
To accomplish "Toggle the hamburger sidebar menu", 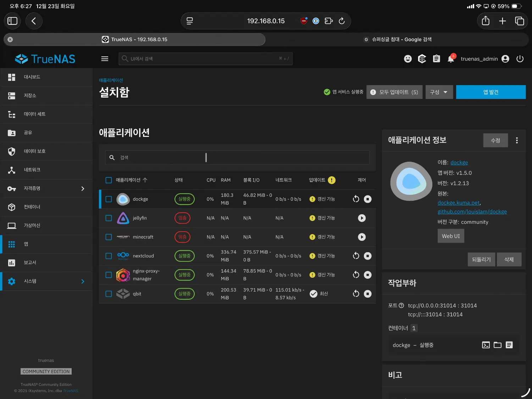I will 105,59.
